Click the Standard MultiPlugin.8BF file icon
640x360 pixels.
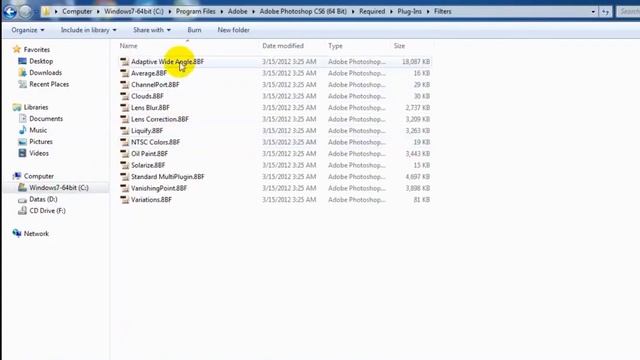click(x=124, y=177)
